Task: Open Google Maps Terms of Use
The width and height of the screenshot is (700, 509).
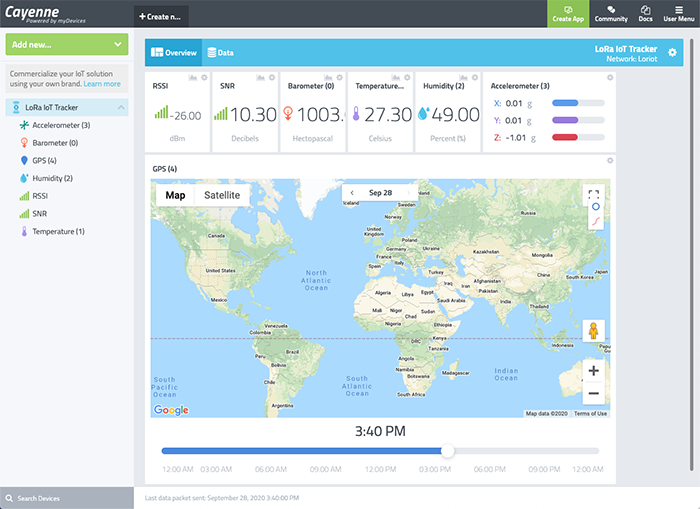Action: (x=590, y=414)
